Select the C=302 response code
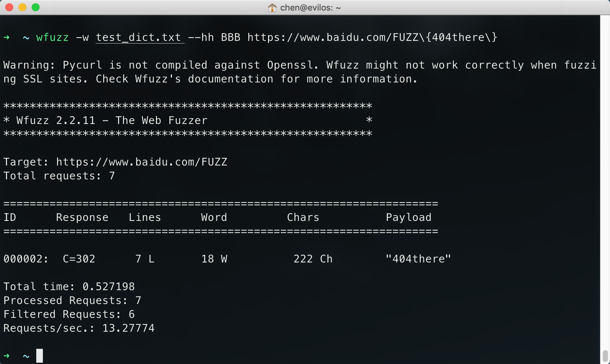 coord(78,259)
